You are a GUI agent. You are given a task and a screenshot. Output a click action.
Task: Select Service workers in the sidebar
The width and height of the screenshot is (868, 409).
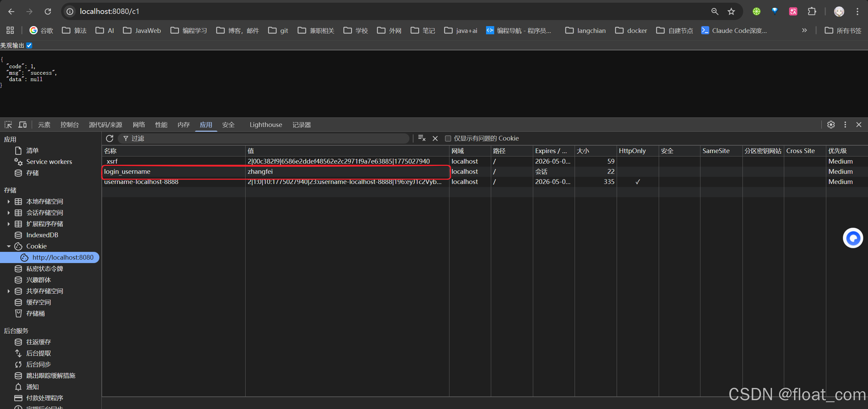click(x=49, y=162)
